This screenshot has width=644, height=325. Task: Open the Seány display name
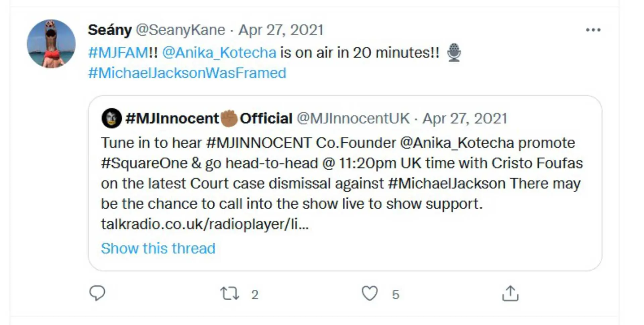(x=110, y=30)
